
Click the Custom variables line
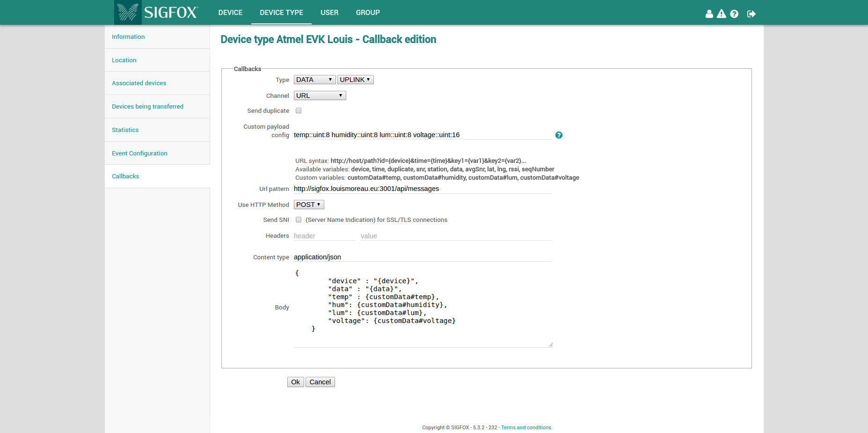[x=437, y=177]
